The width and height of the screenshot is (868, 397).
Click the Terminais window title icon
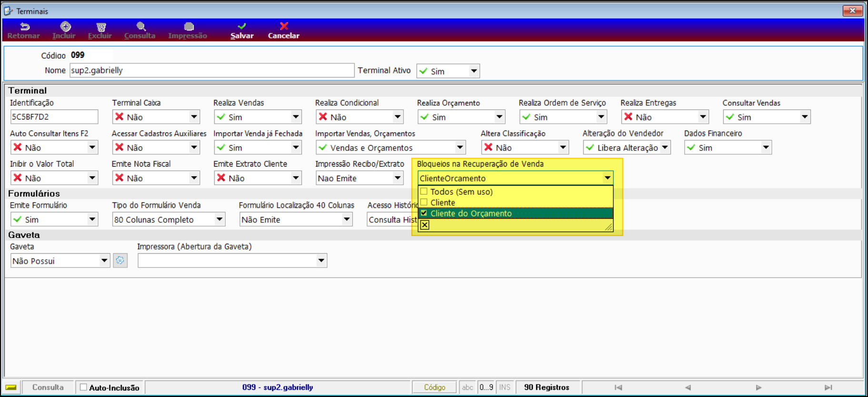click(x=8, y=10)
